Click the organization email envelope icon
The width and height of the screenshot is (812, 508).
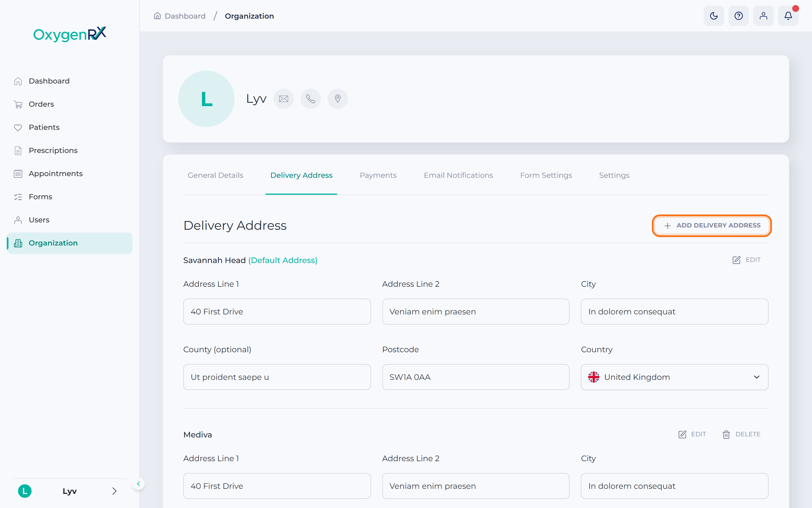tap(284, 99)
